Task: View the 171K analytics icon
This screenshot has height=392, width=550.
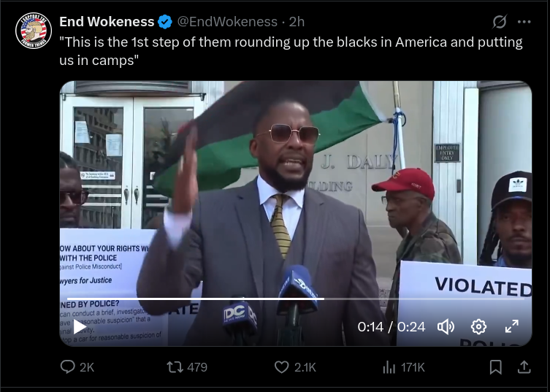Action: (403, 367)
